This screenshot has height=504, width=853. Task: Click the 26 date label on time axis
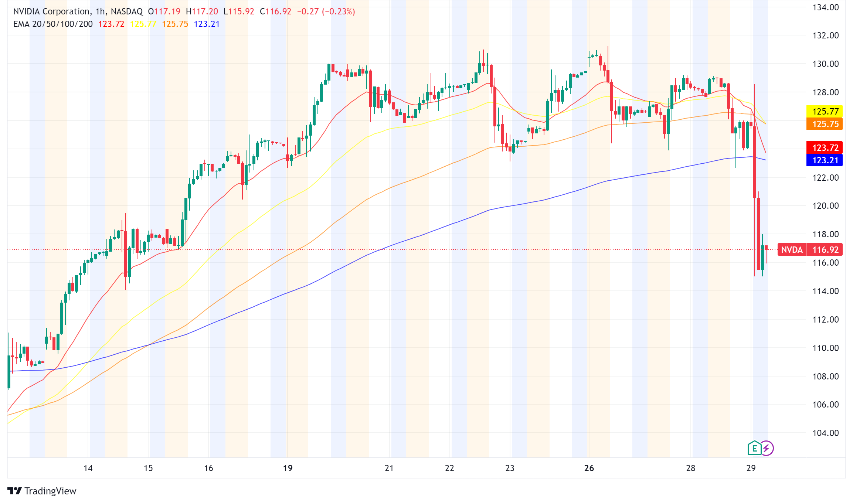point(589,468)
